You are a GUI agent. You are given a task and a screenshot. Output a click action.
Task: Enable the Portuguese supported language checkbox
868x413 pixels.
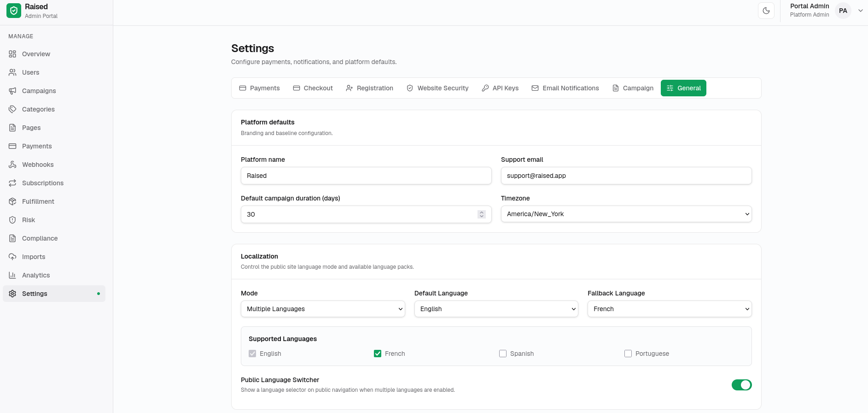click(628, 354)
